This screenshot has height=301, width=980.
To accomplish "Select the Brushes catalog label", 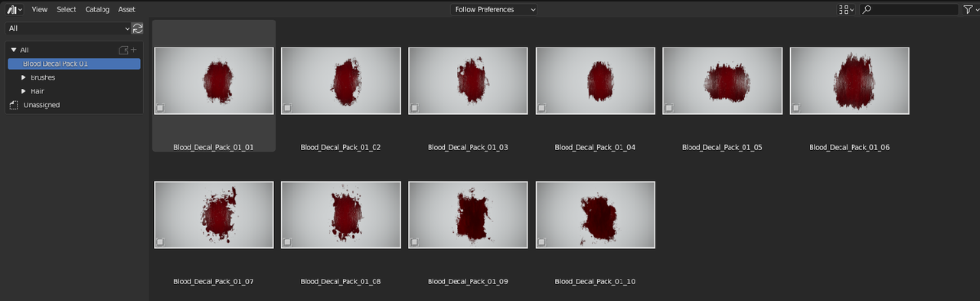I will [x=43, y=77].
